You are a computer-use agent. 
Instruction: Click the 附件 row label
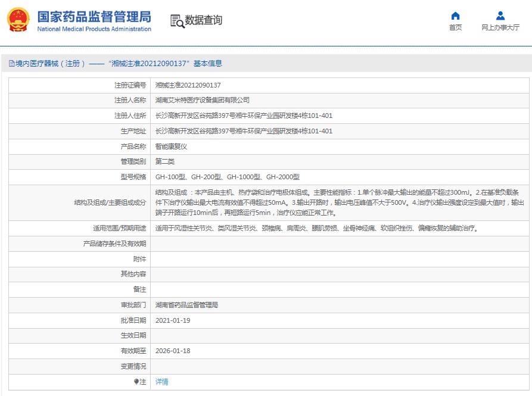(x=139, y=259)
